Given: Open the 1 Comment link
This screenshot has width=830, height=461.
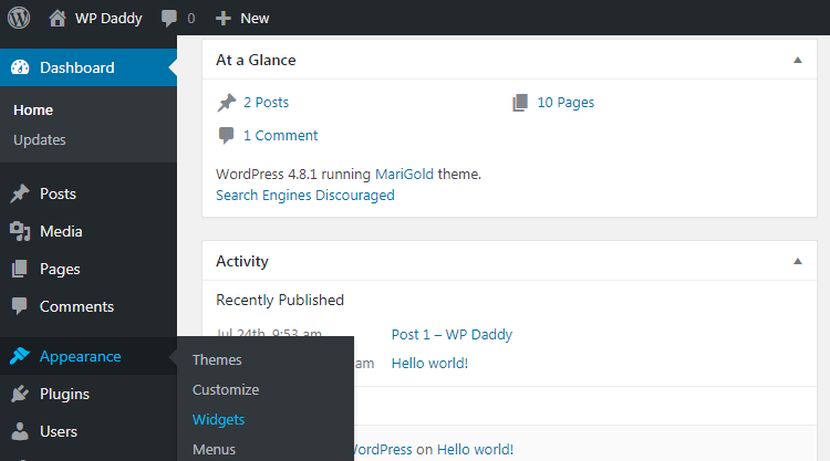Looking at the screenshot, I should pos(281,135).
